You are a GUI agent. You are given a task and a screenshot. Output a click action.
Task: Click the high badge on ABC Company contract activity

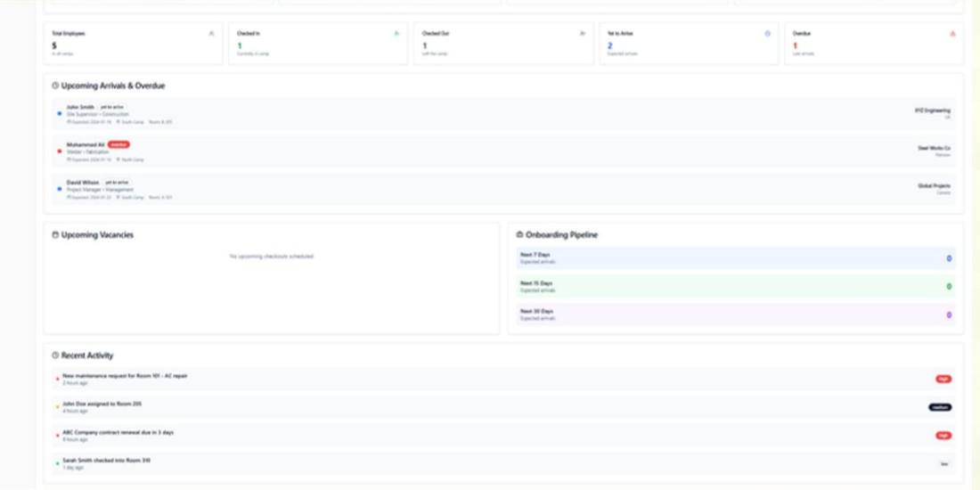[943, 436]
